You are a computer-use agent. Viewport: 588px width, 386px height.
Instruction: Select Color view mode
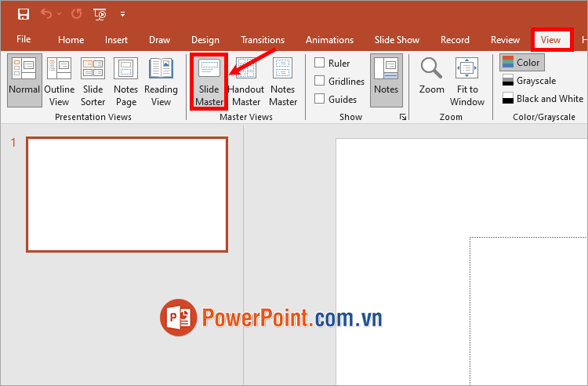click(x=522, y=62)
